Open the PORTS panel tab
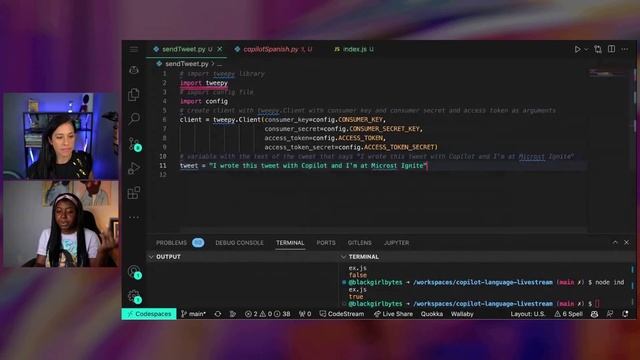Image resolution: width=640 pixels, height=360 pixels. (326, 243)
